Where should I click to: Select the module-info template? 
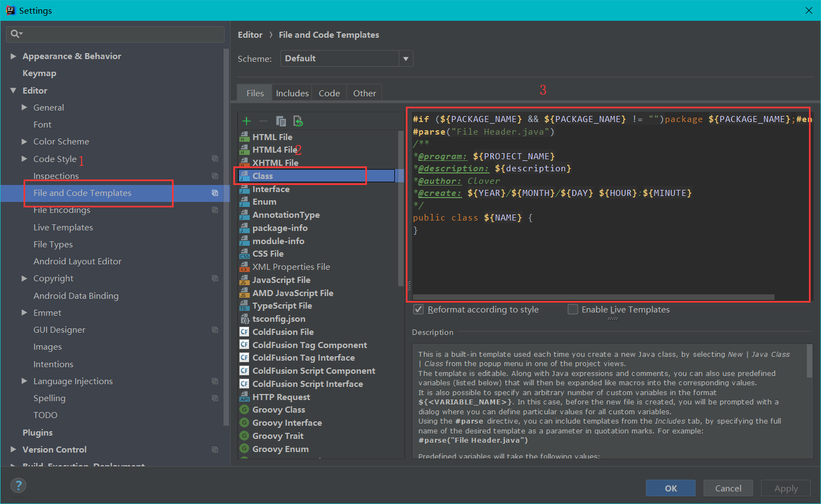[x=278, y=241]
